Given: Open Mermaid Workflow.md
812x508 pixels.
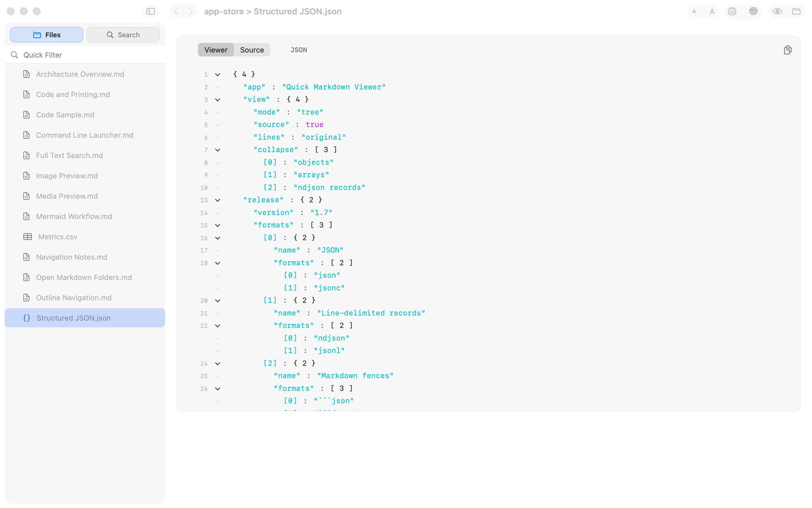Looking at the screenshot, I should [x=85, y=216].
